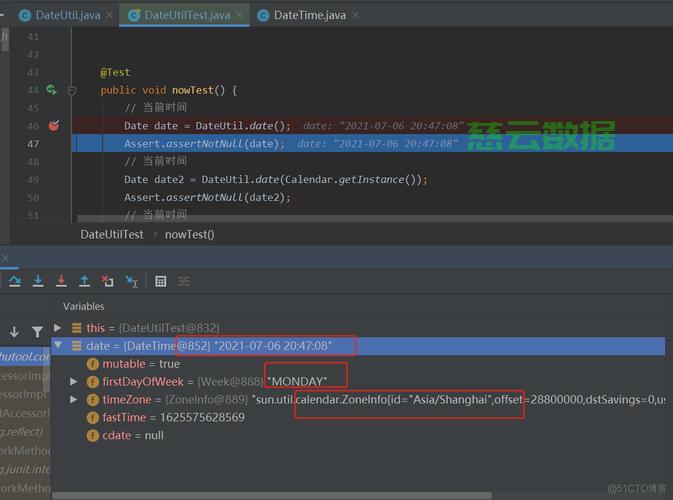673x500 pixels.
Task: Toggle the breakpoint on line 46
Action: (x=54, y=126)
